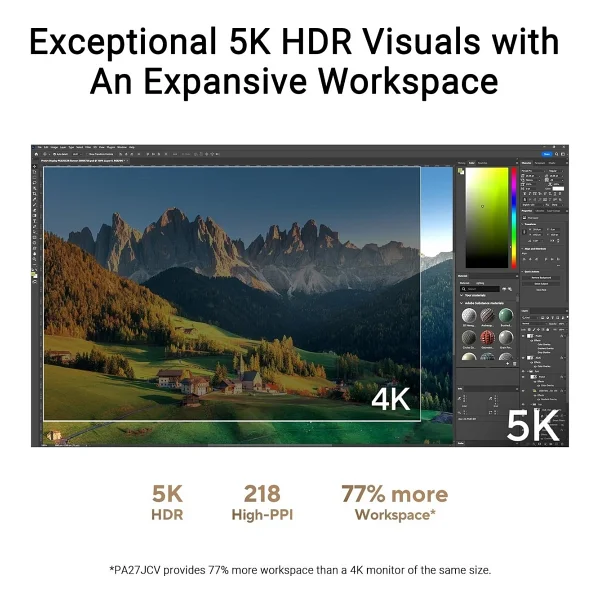Click the blue Share button

547,154
